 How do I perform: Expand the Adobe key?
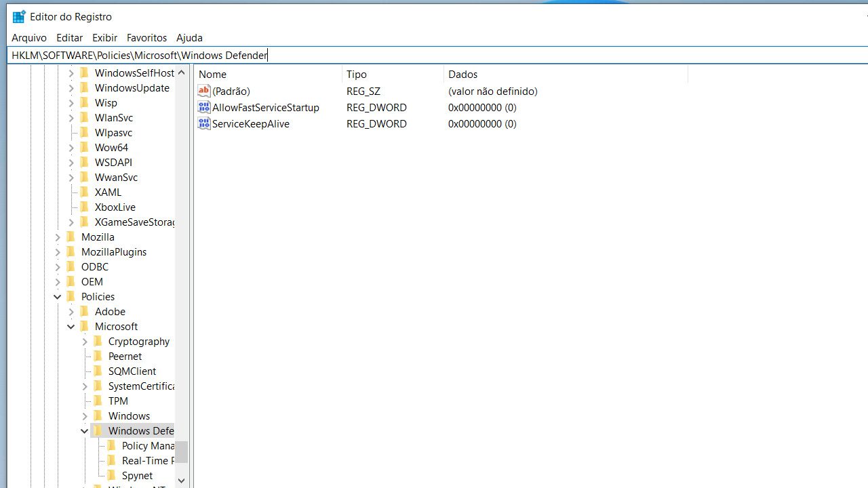pos(71,311)
